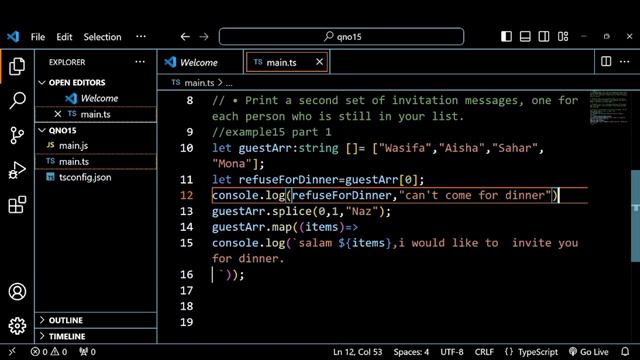Click the "Naz" string on line 13
Viewport: 640px width, 360px height.
click(x=362, y=211)
